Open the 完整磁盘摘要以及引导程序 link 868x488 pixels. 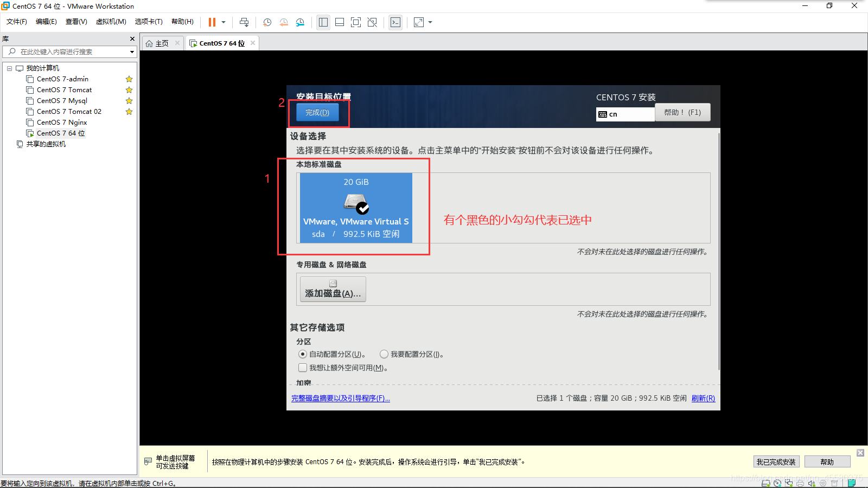point(341,398)
